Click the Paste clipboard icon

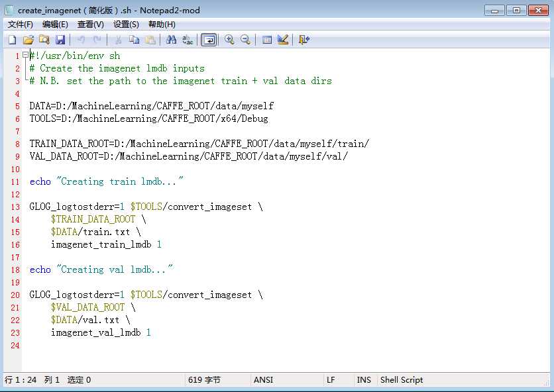coord(150,40)
